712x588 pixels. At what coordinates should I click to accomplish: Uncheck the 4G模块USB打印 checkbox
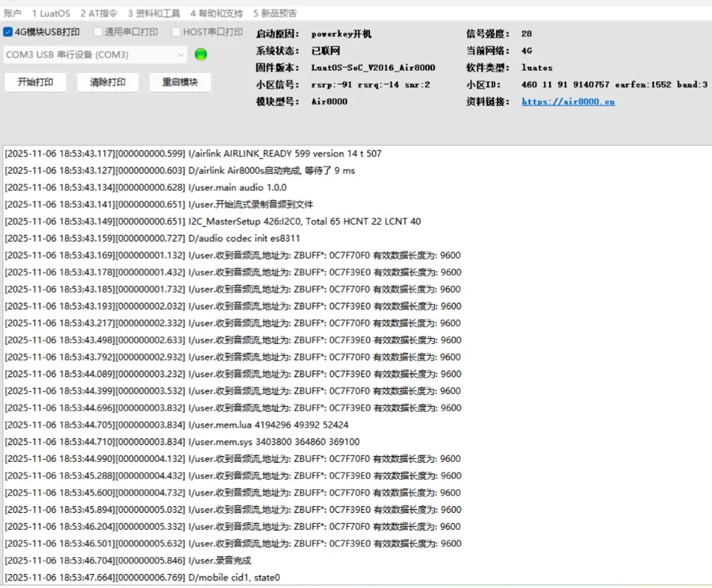[x=7, y=32]
